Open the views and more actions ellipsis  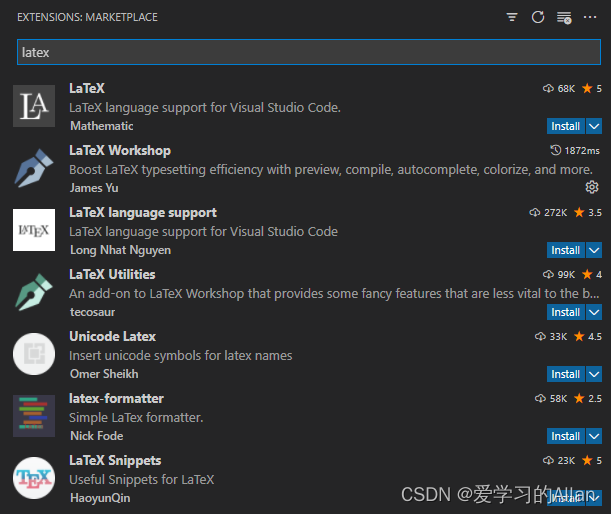coord(590,17)
